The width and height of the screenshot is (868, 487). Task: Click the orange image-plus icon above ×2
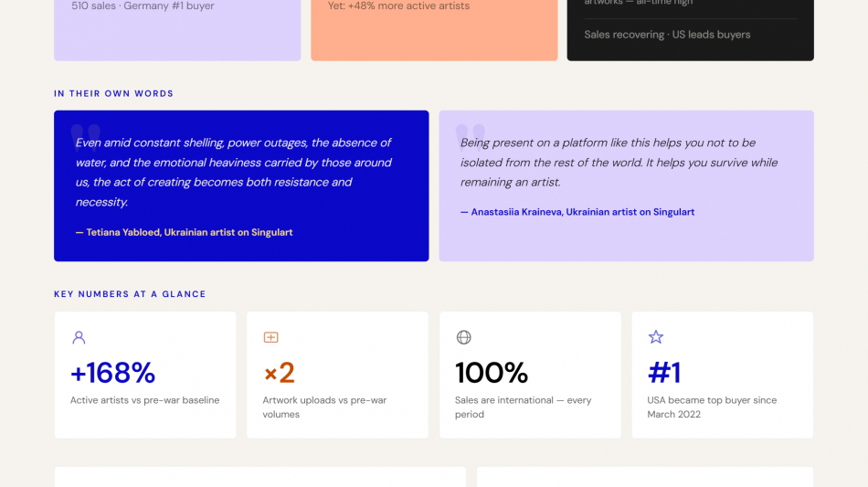pyautogui.click(x=270, y=337)
